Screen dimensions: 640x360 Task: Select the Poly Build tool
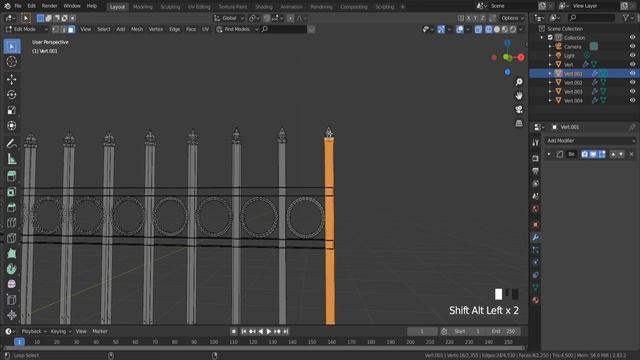[12, 254]
